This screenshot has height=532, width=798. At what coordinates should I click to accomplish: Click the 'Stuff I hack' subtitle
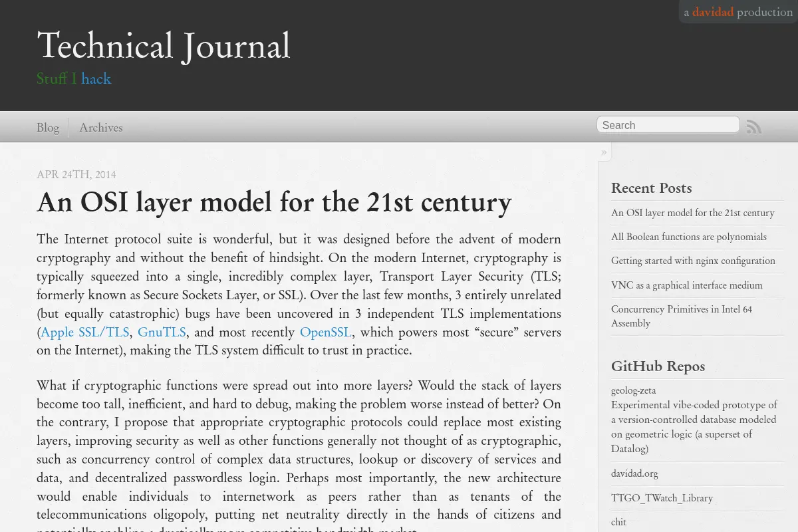pyautogui.click(x=74, y=78)
